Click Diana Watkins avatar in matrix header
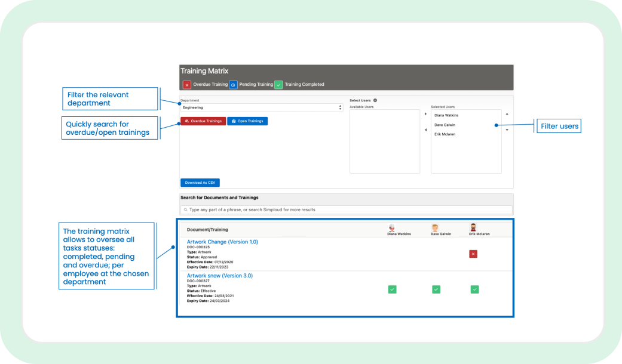 click(x=392, y=227)
